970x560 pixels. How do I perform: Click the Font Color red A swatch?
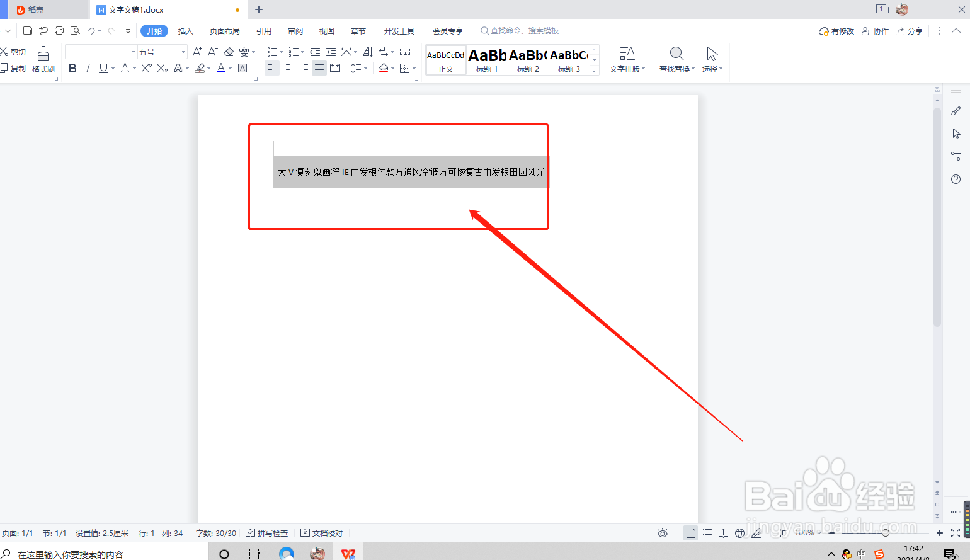point(221,68)
